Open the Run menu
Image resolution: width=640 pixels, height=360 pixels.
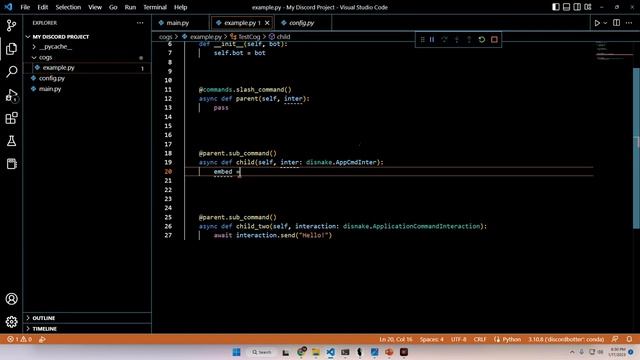tap(130, 7)
